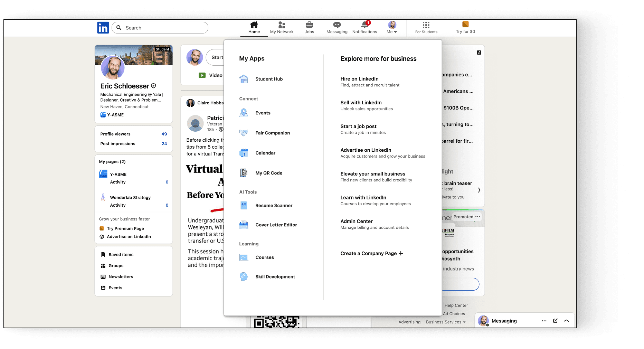Expand the Messaging panel chevron
644x349 pixels.
566,321
